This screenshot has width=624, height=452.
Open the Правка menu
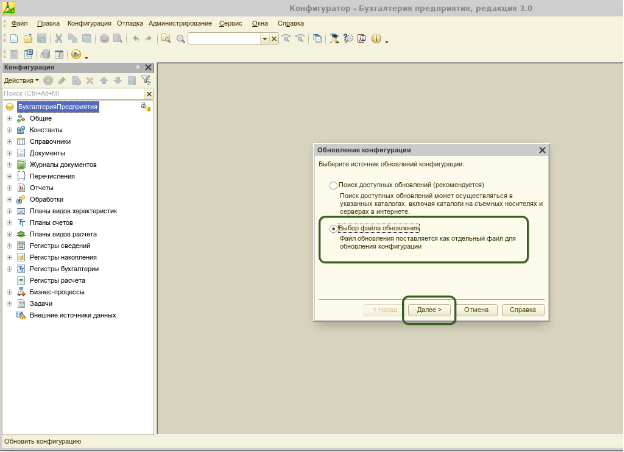(x=48, y=23)
